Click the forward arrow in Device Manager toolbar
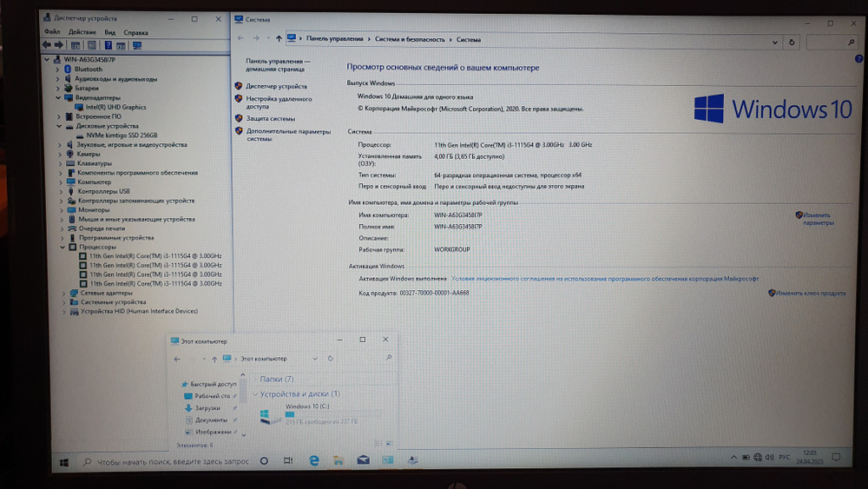Screen dimensions: 868x489 coord(59,45)
